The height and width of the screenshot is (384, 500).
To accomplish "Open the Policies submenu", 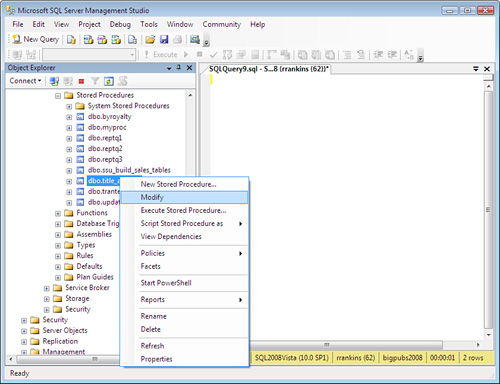I will tap(184, 253).
